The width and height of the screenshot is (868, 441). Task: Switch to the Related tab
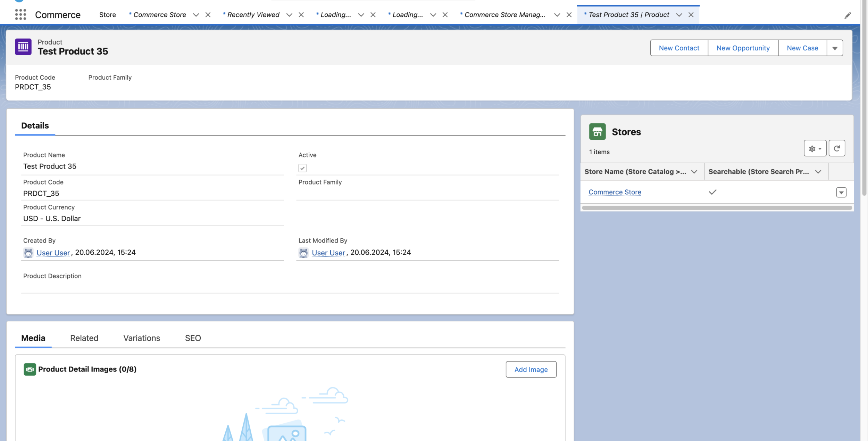coord(84,338)
